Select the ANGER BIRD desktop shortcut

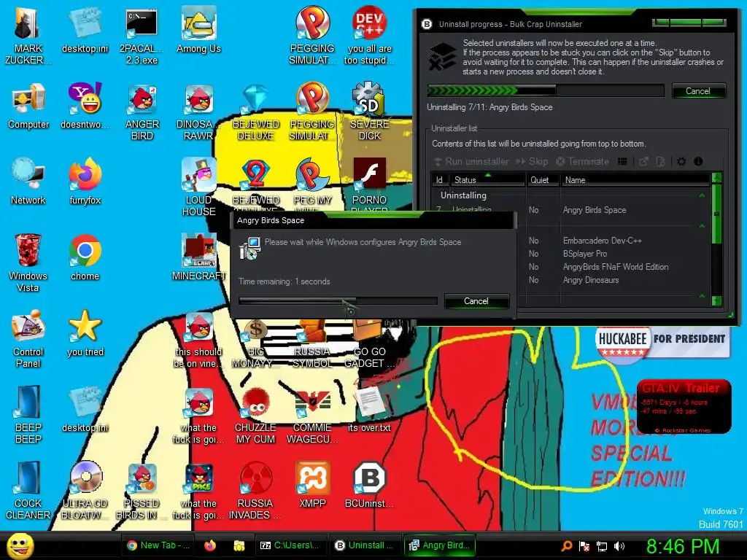click(x=142, y=112)
